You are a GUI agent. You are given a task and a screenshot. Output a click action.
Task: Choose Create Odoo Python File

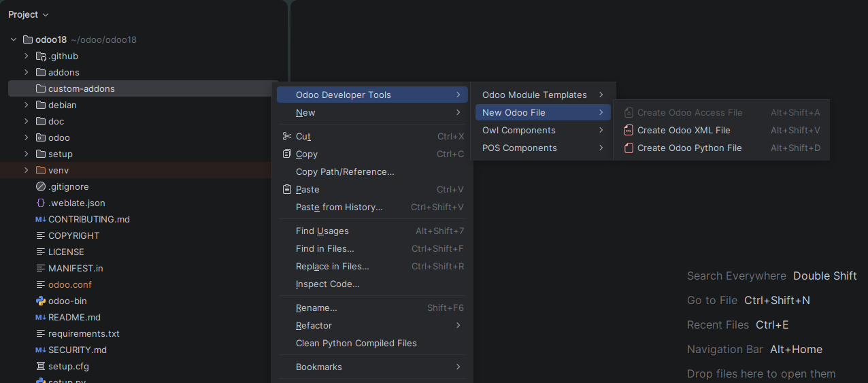722,148
